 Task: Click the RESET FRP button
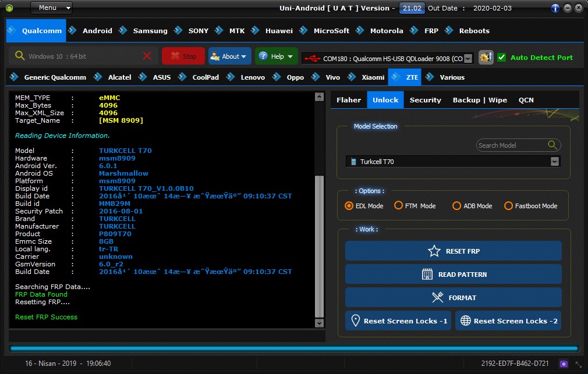[x=454, y=251]
